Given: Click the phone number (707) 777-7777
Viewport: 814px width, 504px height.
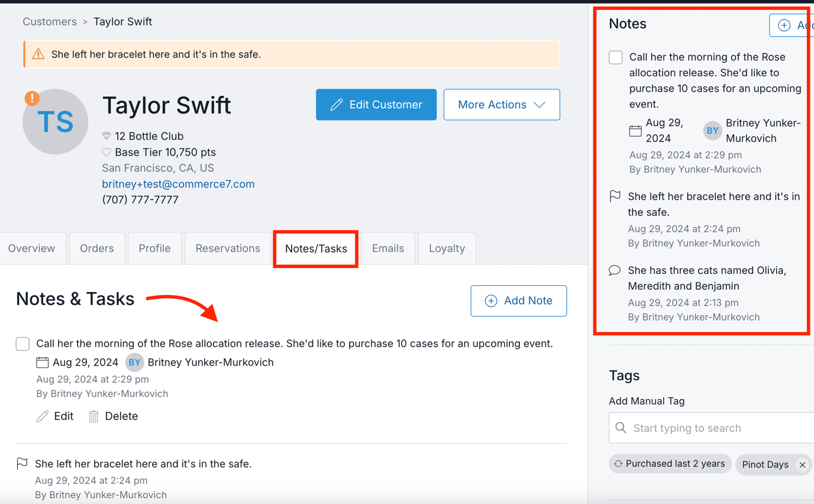Looking at the screenshot, I should click(x=140, y=200).
